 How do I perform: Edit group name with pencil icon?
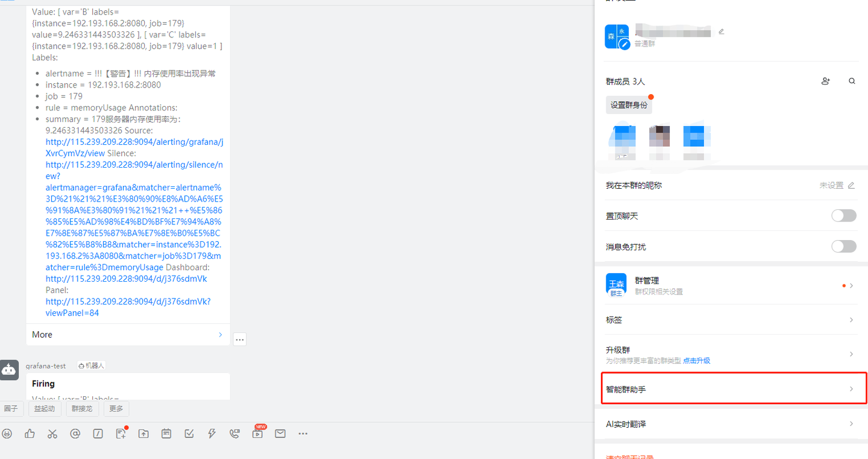tap(722, 31)
